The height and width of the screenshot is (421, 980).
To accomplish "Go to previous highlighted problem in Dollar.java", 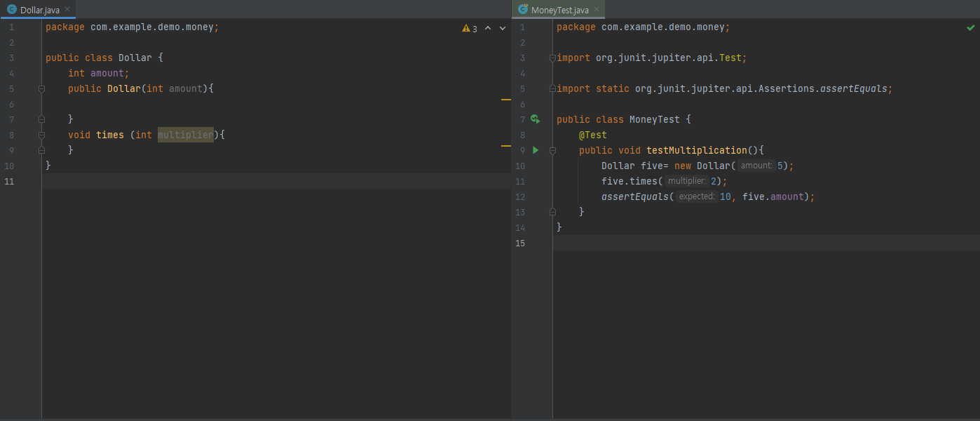I will (x=488, y=29).
